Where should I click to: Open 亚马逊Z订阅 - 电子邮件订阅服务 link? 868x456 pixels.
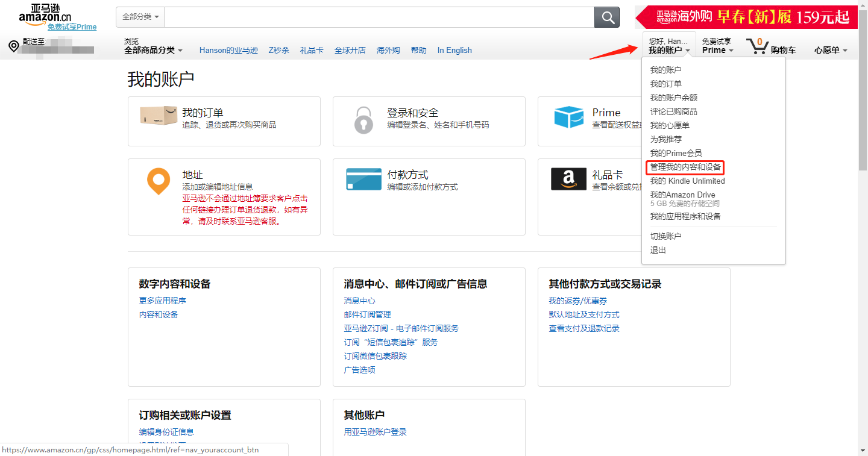click(x=401, y=328)
